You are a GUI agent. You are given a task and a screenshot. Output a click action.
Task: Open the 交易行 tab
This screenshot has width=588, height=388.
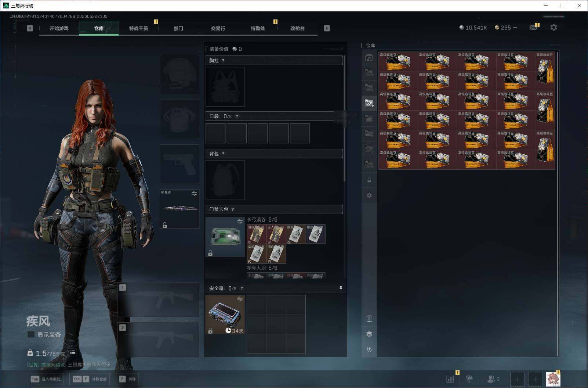[x=218, y=28]
